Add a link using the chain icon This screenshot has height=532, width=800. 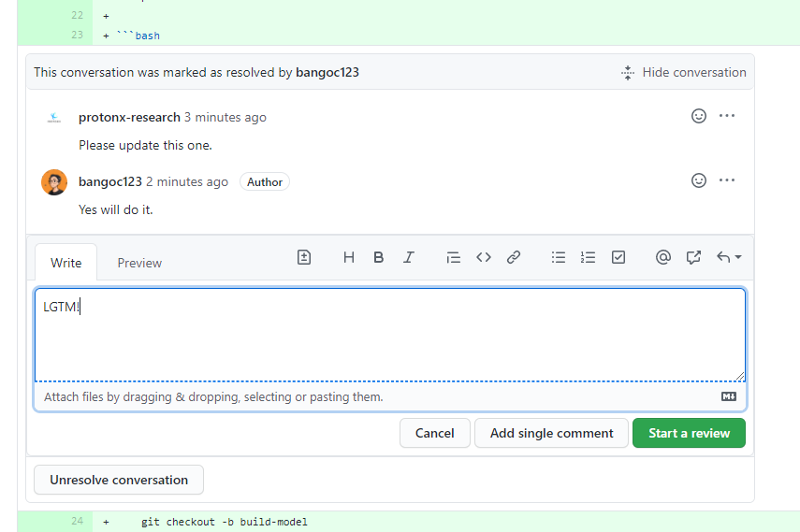[x=514, y=257]
